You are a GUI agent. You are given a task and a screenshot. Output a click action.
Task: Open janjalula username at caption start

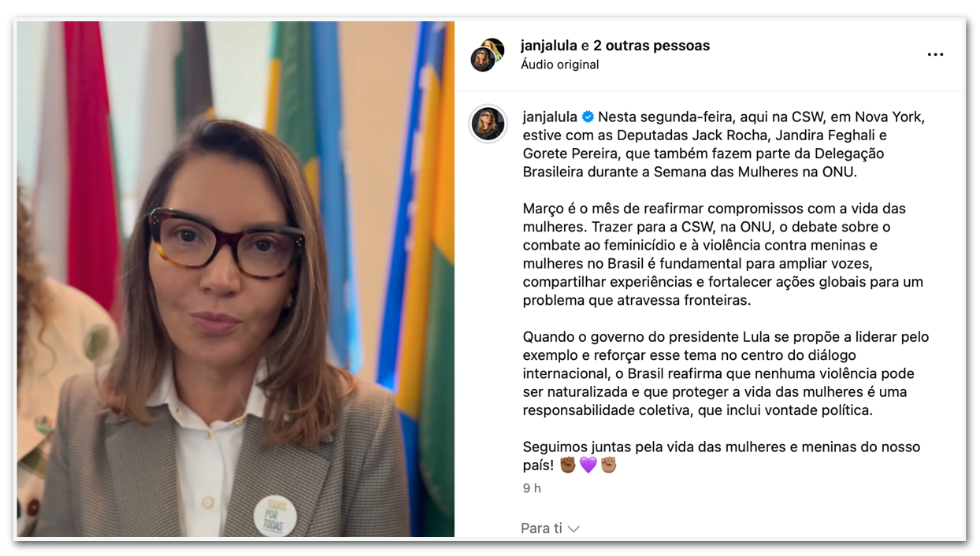coord(550,117)
